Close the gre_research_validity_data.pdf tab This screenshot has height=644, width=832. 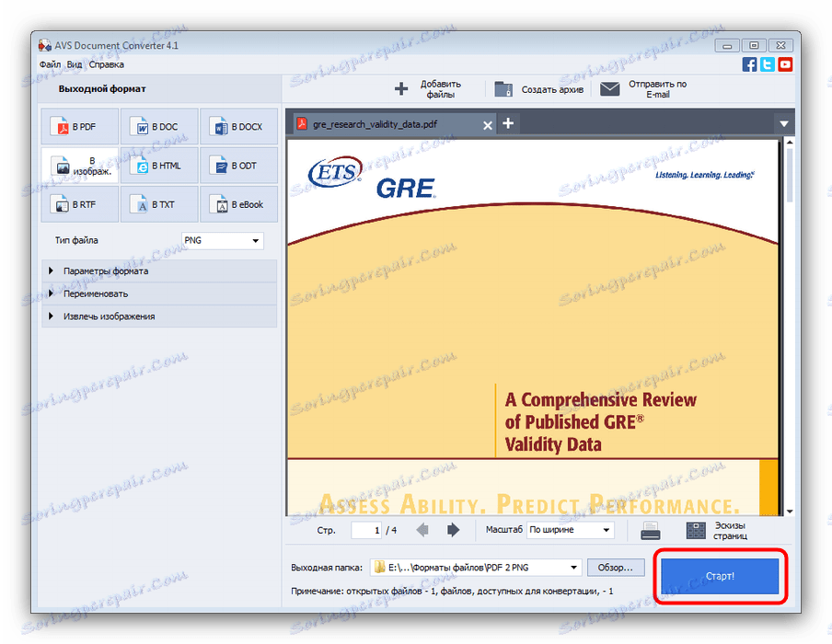click(487, 125)
